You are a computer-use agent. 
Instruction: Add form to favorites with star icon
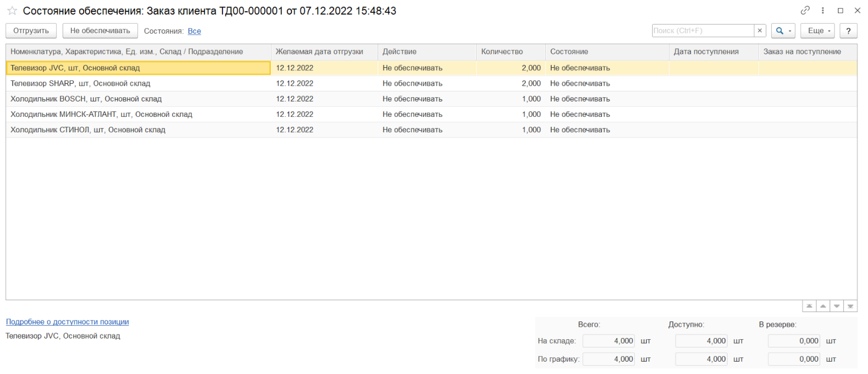point(12,11)
